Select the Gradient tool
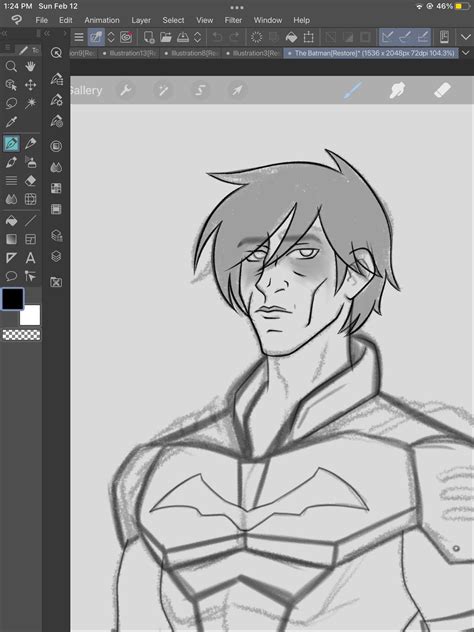Viewport: 474px width, 632px height. tap(11, 239)
